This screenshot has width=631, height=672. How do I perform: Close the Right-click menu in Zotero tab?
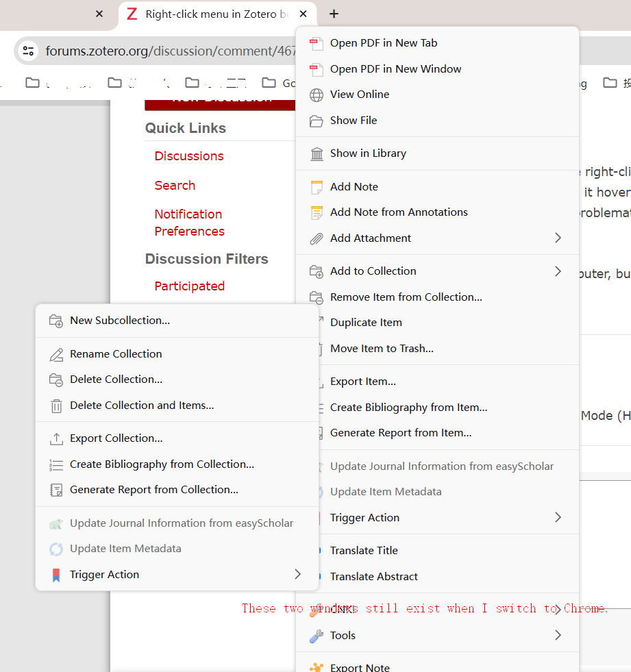pyautogui.click(x=303, y=14)
